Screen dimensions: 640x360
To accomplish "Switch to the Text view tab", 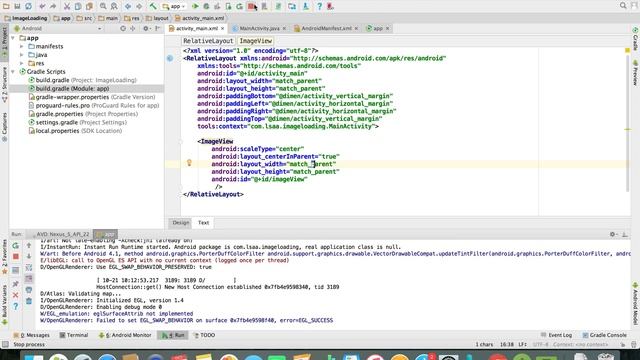I will [203, 222].
